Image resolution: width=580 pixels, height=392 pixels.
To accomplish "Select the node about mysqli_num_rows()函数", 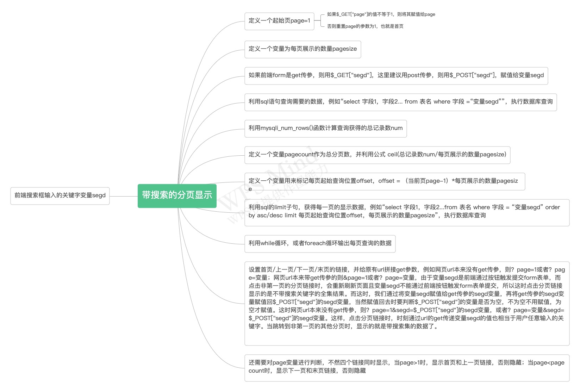I will (x=325, y=129).
